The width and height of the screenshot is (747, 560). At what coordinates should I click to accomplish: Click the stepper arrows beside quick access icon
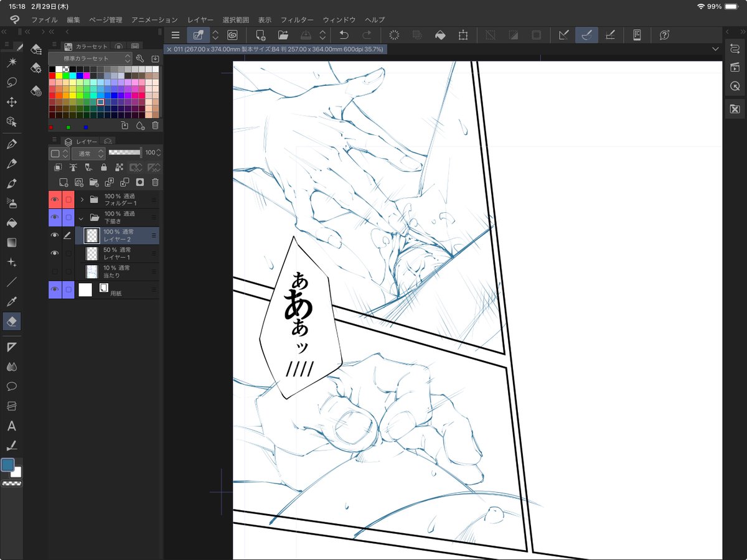215,35
